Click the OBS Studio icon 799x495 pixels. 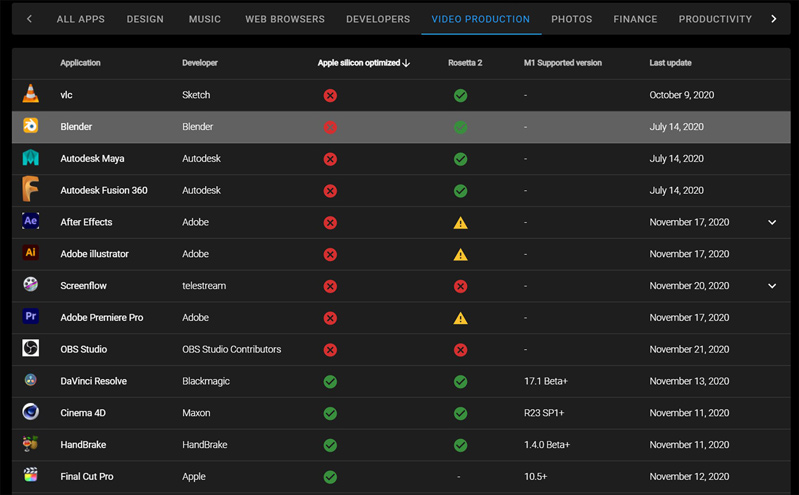click(x=31, y=348)
